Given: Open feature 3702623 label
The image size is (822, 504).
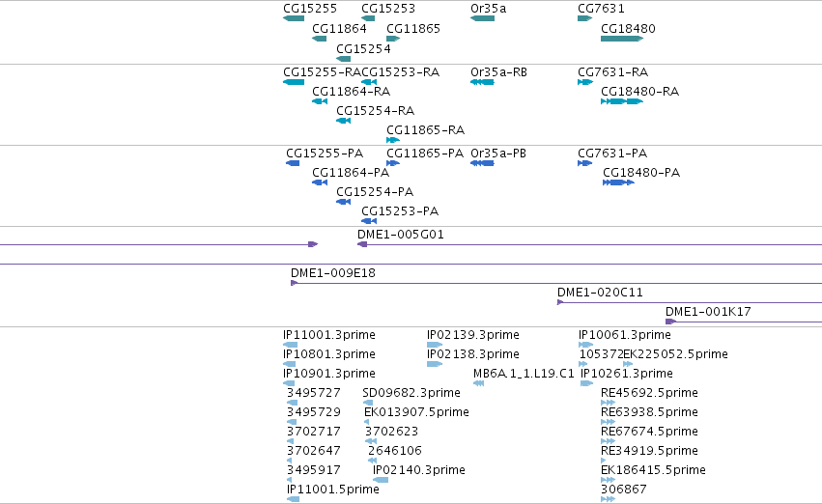Looking at the screenshot, I should click(x=391, y=432).
